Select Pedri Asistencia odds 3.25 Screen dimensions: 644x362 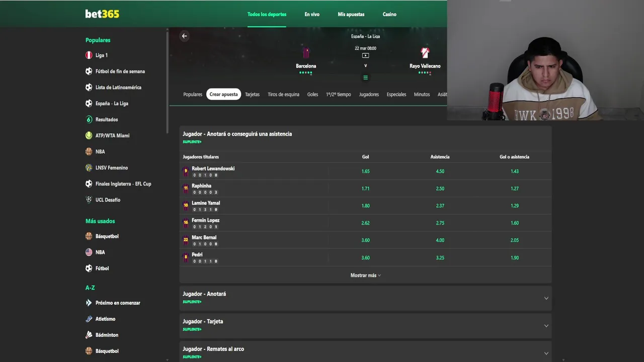tap(440, 258)
